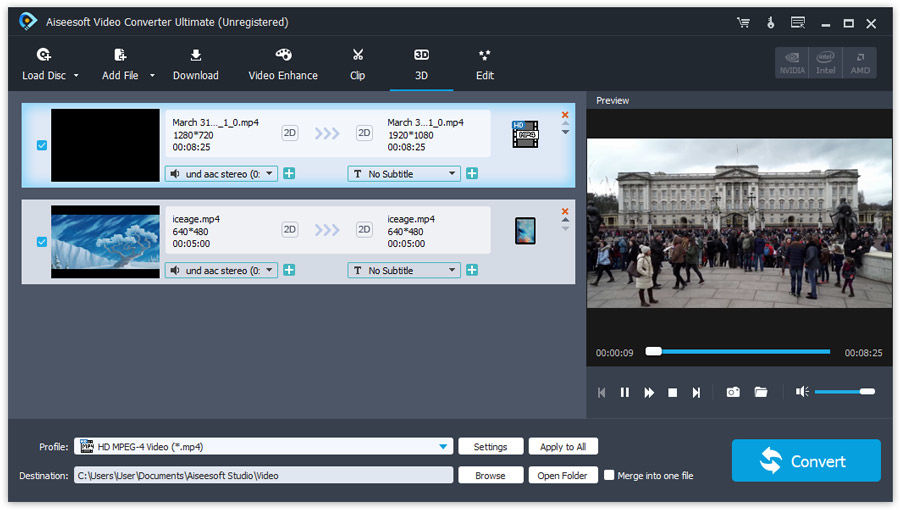
Task: Open the Load Disc tool
Action: point(44,64)
